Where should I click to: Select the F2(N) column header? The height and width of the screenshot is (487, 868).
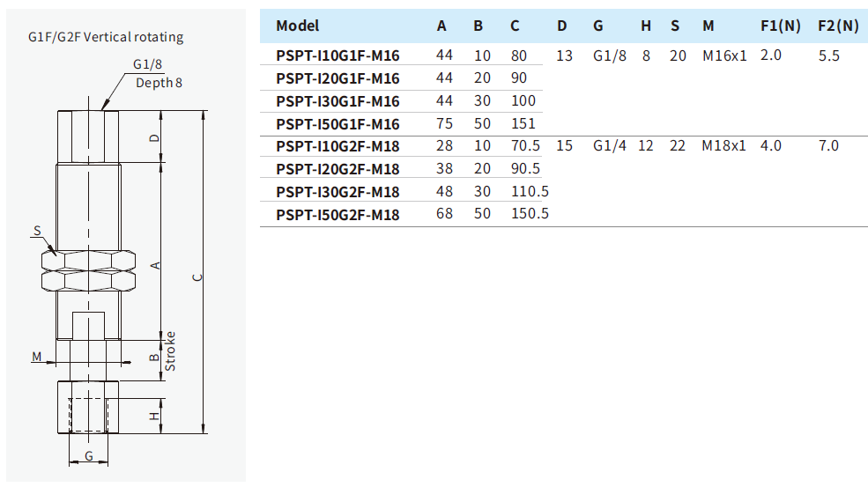(837, 26)
